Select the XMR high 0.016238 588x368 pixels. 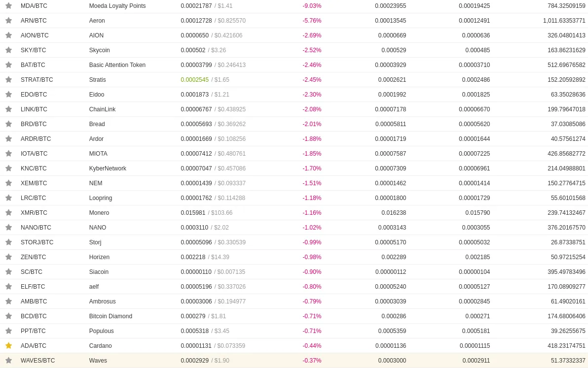394,213
